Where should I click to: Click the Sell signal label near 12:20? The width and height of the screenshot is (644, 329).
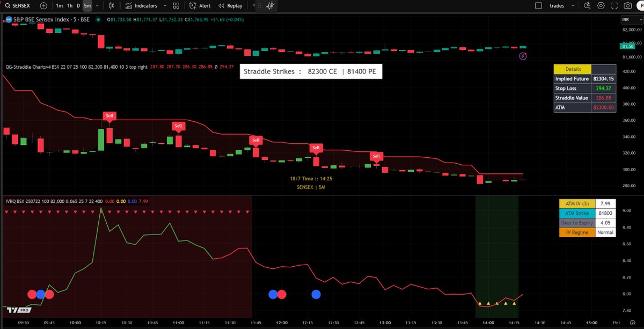(x=316, y=148)
